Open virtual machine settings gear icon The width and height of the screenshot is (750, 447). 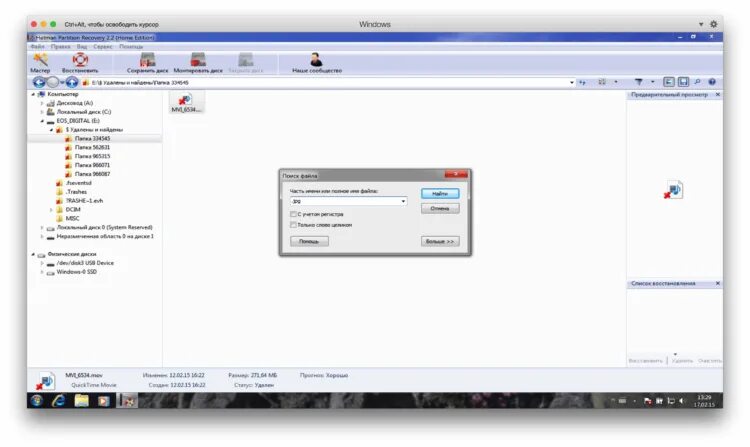713,24
